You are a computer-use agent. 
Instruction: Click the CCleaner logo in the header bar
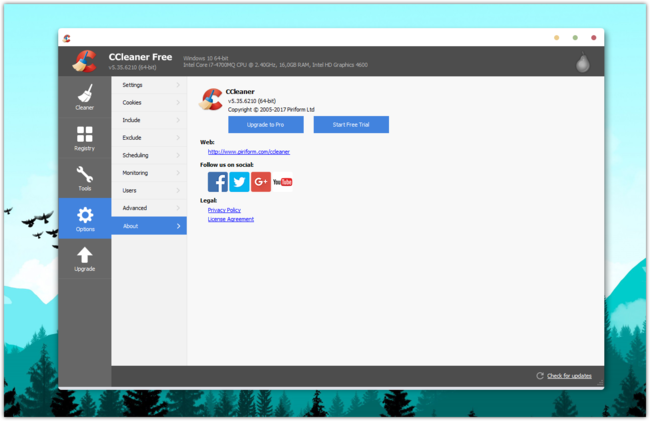[85, 61]
